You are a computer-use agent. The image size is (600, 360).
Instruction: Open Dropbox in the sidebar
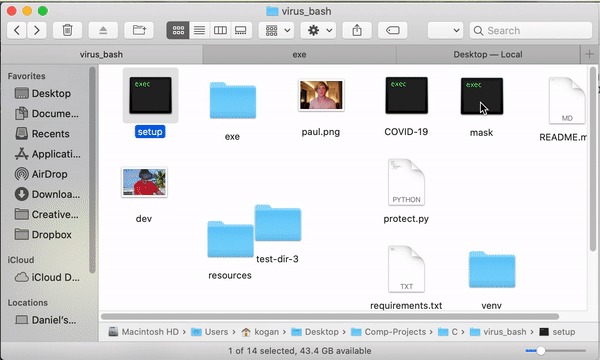click(43, 235)
